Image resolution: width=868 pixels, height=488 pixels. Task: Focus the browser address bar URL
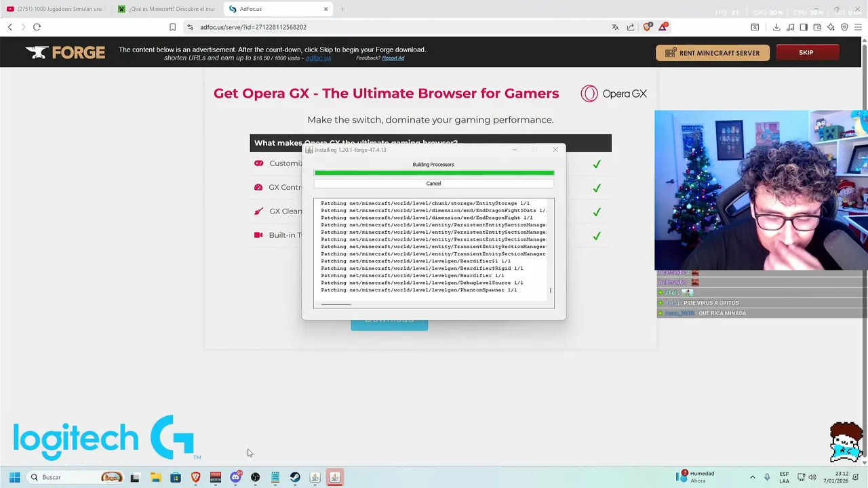pos(253,27)
